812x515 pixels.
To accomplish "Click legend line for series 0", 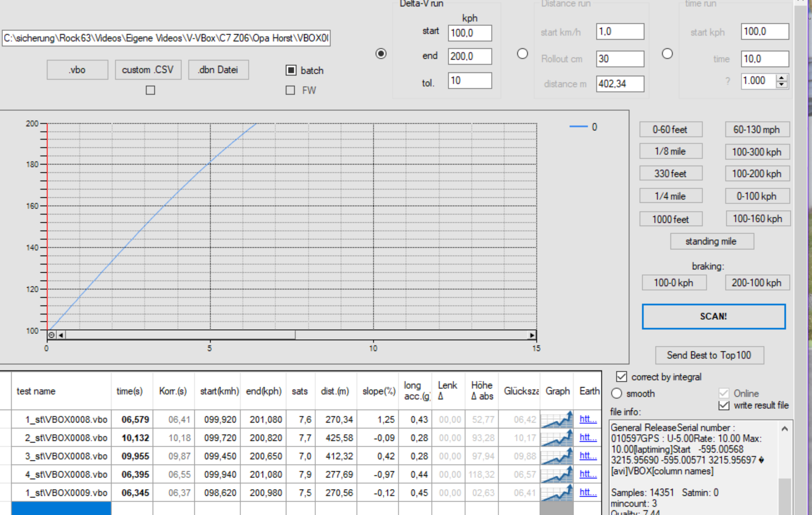I will click(x=578, y=127).
